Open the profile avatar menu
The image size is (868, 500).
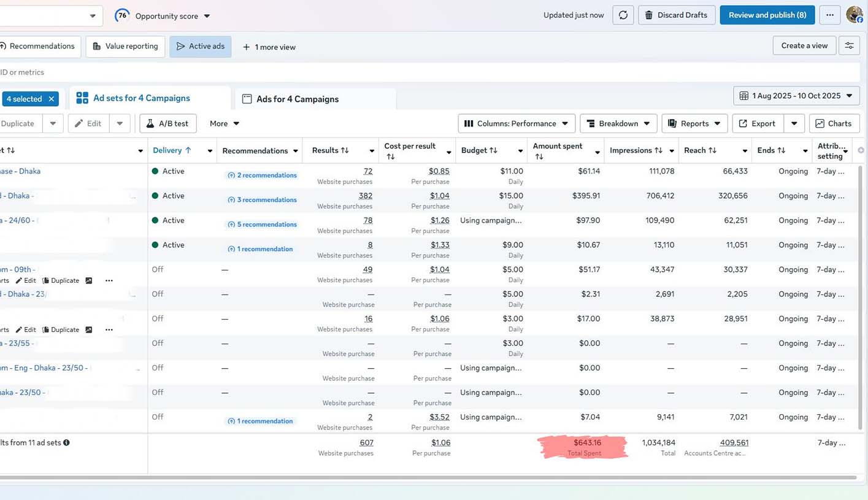854,15
